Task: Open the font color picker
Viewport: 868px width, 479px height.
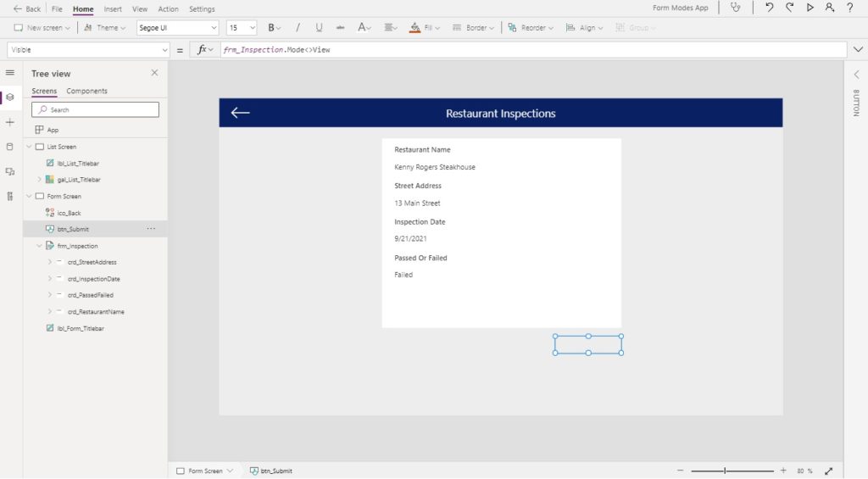Action: (x=364, y=28)
